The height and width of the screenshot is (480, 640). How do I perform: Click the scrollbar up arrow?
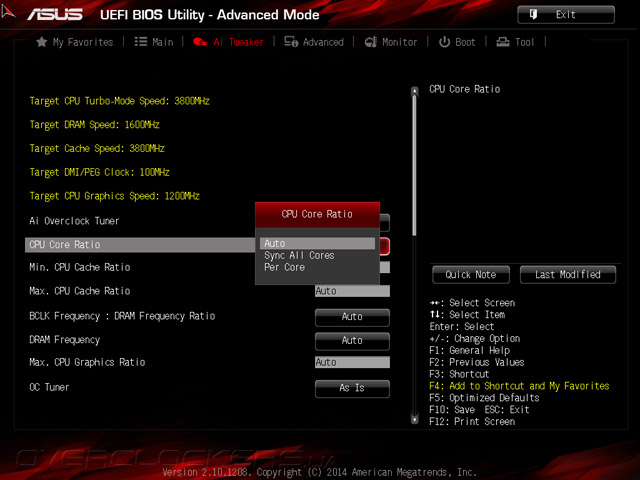pos(415,91)
